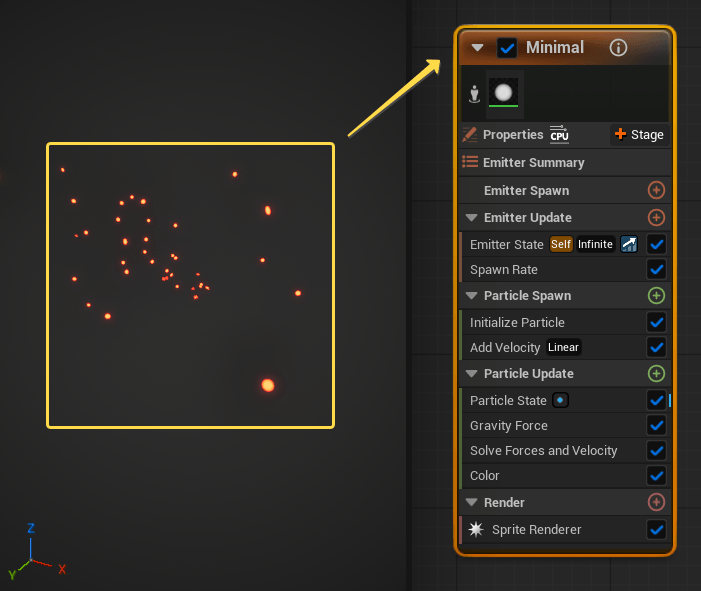Open emitter Properties
This screenshot has height=591, width=701.
[513, 135]
